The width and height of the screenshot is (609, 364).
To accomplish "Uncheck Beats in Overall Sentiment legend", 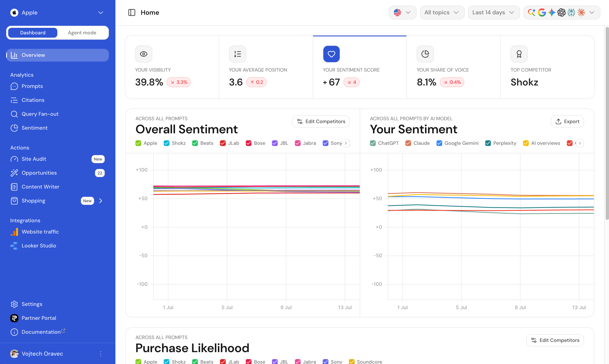I will [x=195, y=143].
